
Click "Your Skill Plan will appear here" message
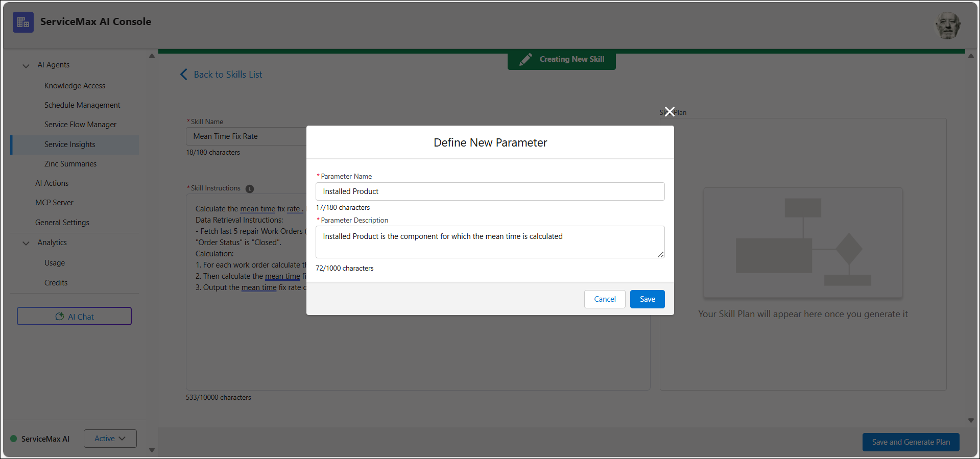(803, 314)
